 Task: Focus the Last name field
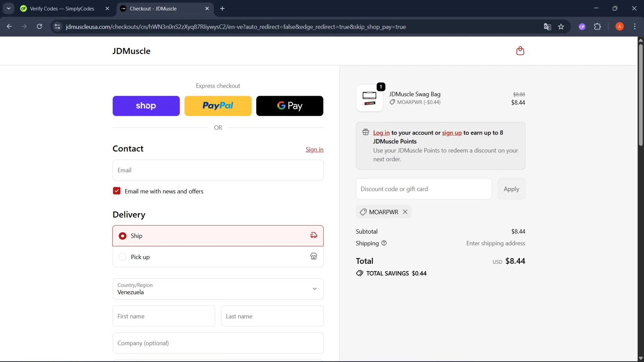pos(272,316)
